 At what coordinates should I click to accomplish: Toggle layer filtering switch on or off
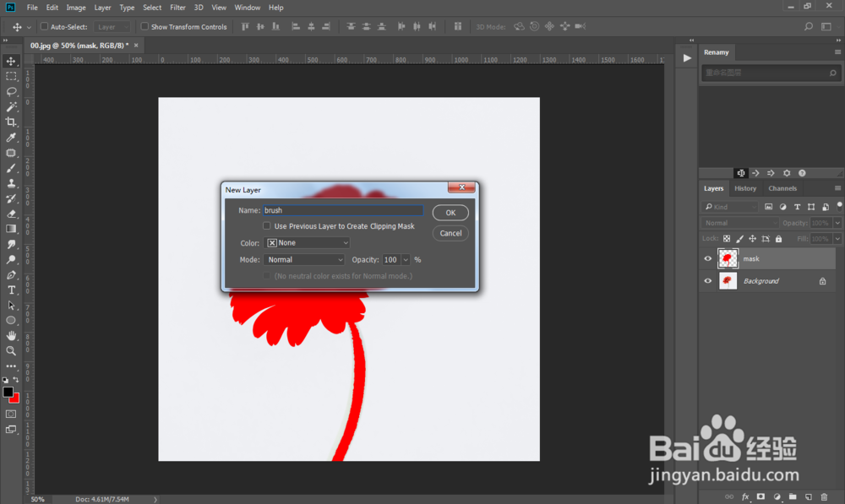pyautogui.click(x=839, y=206)
